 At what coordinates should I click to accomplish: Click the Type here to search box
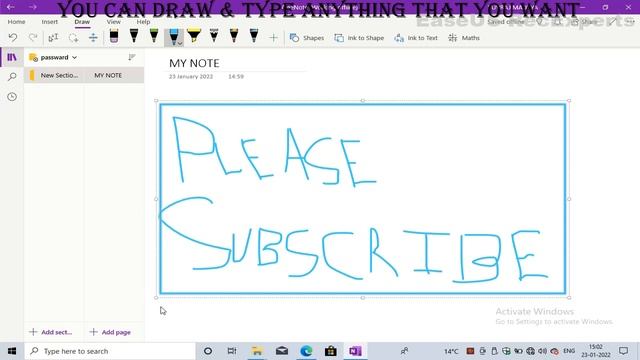pyautogui.click(x=110, y=351)
